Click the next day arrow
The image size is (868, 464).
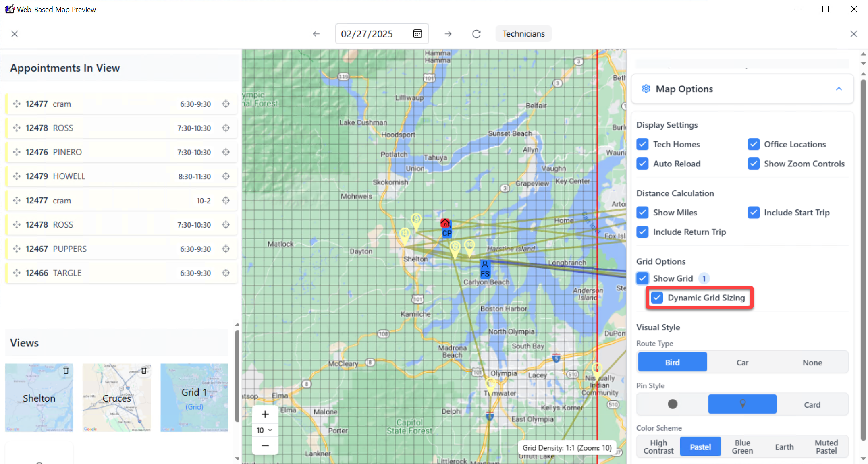(448, 34)
